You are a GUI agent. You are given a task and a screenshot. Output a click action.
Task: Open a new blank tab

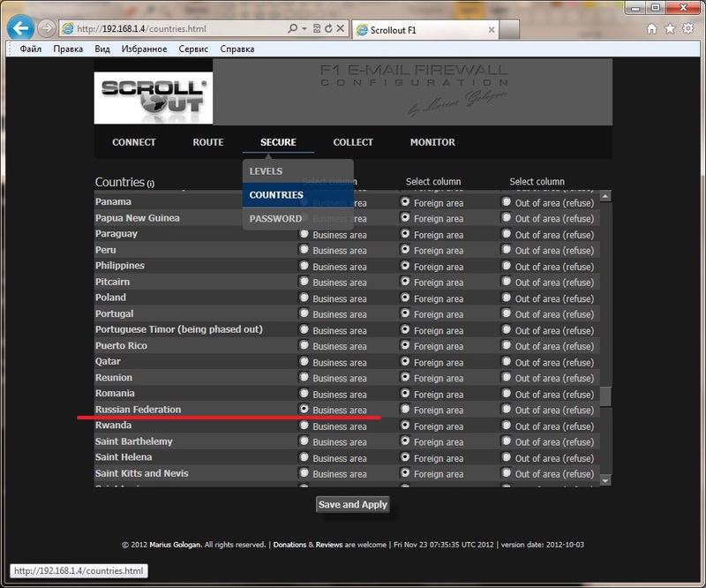click(x=509, y=30)
